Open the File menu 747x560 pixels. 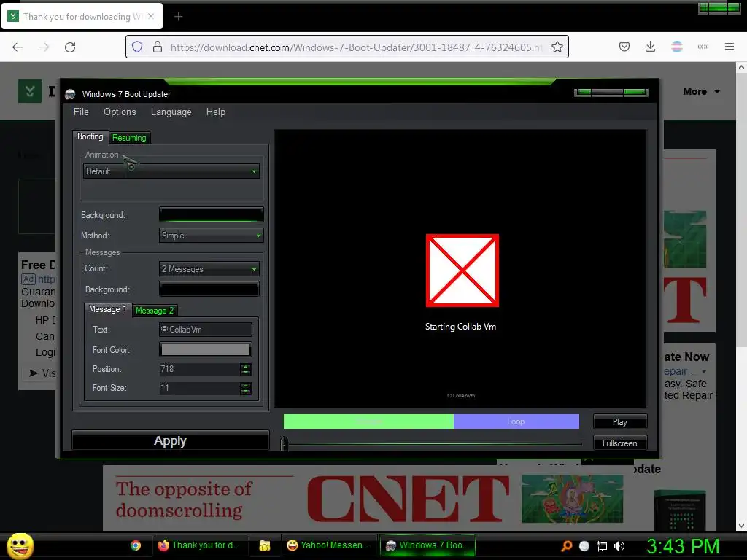[x=81, y=112]
